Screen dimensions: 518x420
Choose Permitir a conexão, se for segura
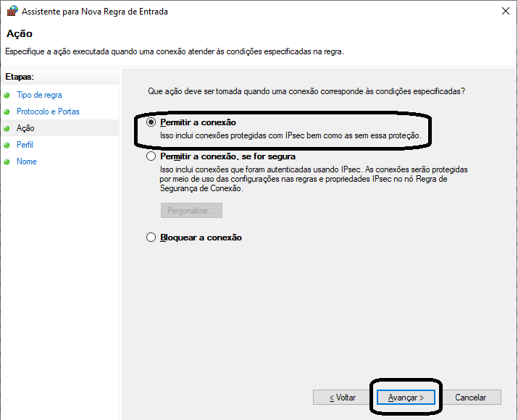point(151,156)
